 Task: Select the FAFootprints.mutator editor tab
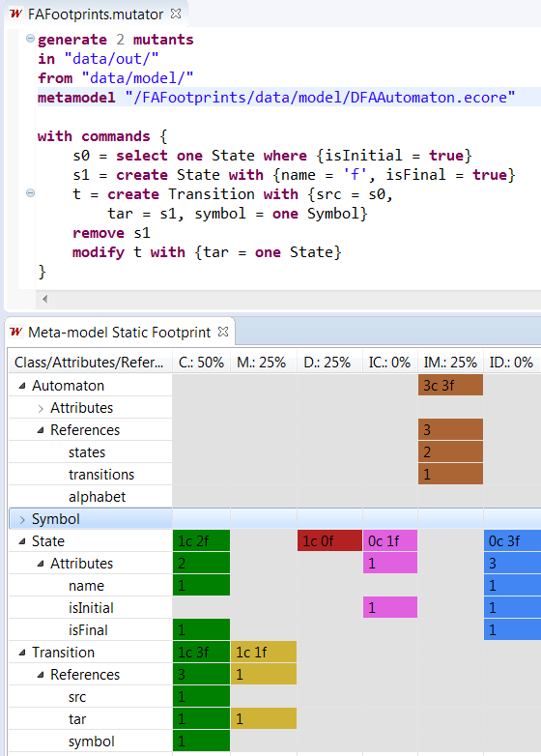point(96,14)
